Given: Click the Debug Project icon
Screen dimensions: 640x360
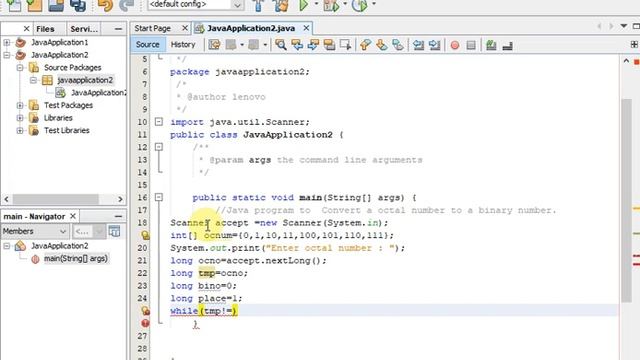Looking at the screenshot, I should 331,5.
